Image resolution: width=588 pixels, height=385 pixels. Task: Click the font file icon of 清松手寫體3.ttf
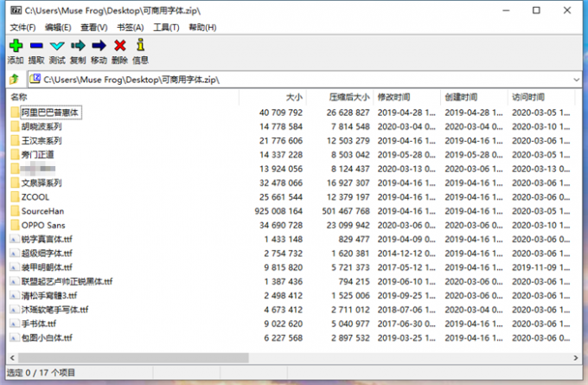click(14, 296)
